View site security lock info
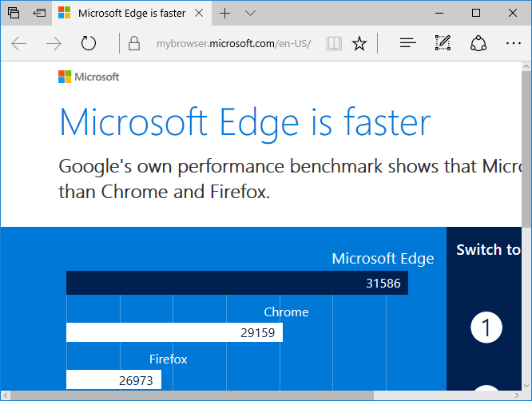The image size is (532, 401). [x=134, y=43]
